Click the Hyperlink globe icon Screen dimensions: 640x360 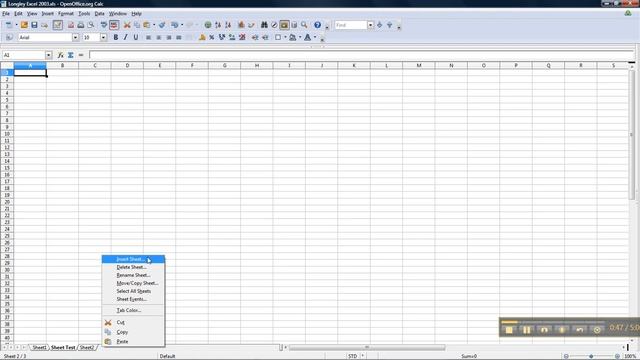pyautogui.click(x=208, y=25)
